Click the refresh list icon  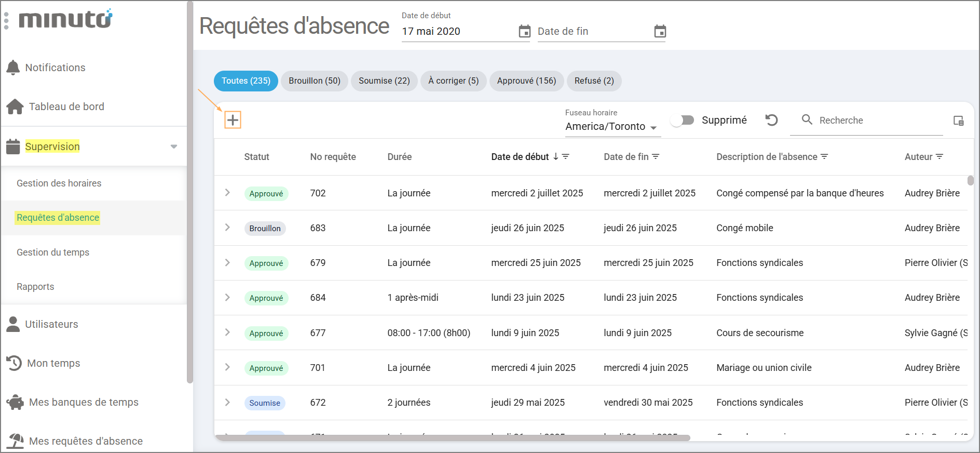[x=772, y=120]
